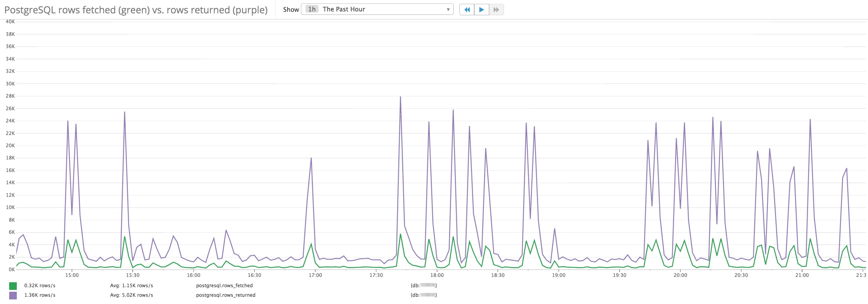Screen dimensions: 868x304
Task: Select the postgresql.rows_fetched legend label
Action: tap(224, 286)
